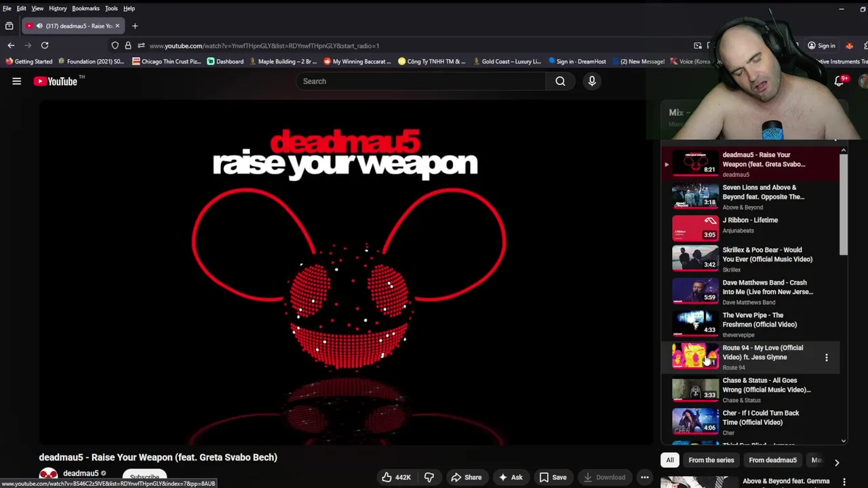The image size is (868, 488).
Task: Open the Tools menu
Action: pyautogui.click(x=111, y=8)
